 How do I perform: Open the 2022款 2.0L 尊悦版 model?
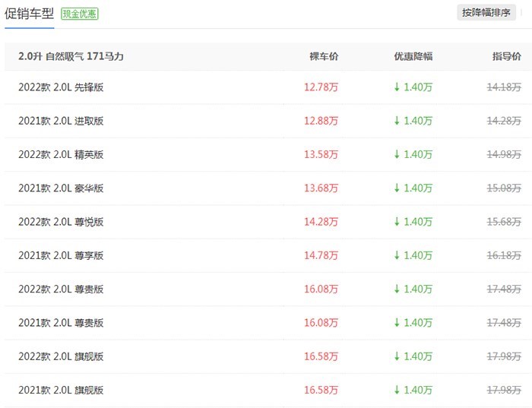click(x=61, y=222)
